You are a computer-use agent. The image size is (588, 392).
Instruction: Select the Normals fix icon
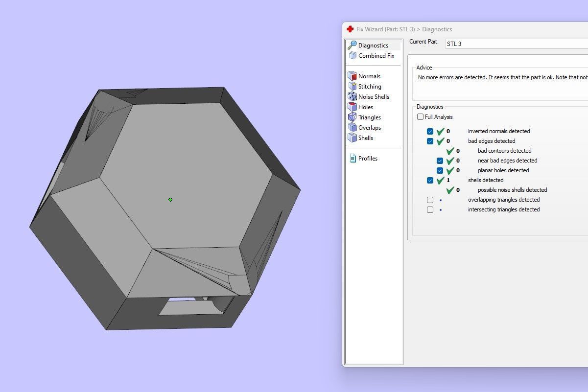pos(352,76)
